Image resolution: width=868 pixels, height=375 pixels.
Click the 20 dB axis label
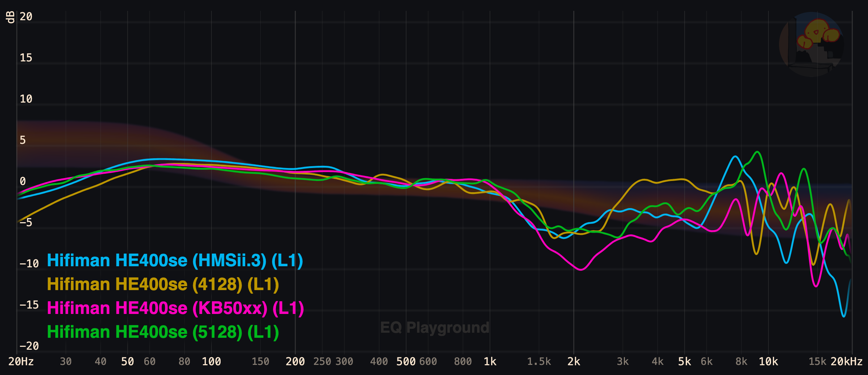tap(26, 17)
